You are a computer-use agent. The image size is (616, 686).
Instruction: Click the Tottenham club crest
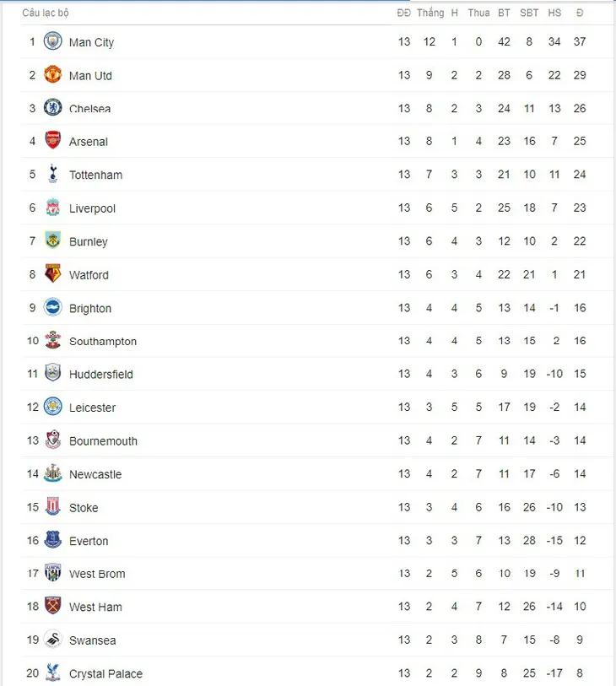pyautogui.click(x=53, y=174)
